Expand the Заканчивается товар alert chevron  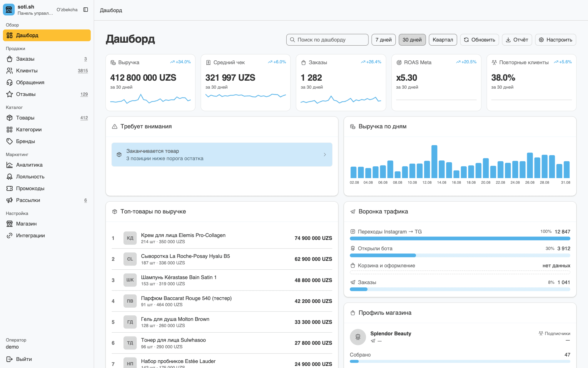325,155
